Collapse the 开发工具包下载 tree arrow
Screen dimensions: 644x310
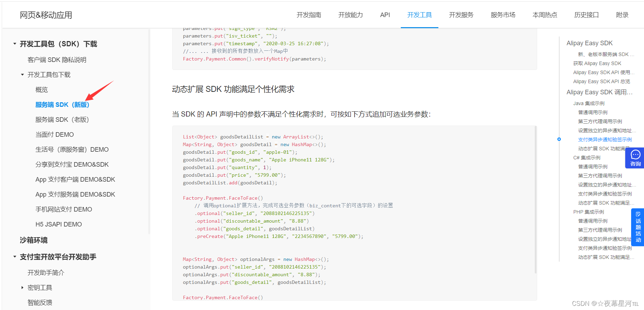[x=22, y=75]
